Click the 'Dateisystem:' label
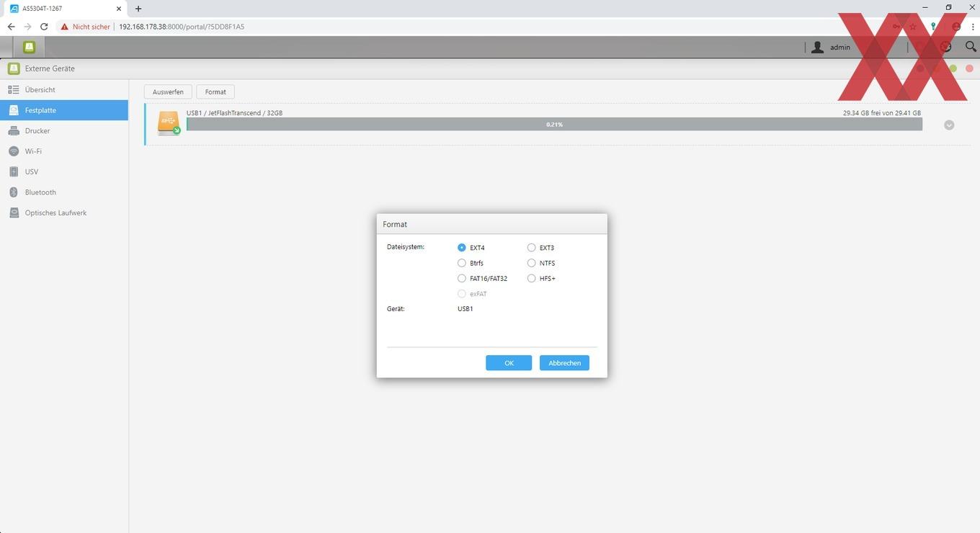 click(x=406, y=247)
